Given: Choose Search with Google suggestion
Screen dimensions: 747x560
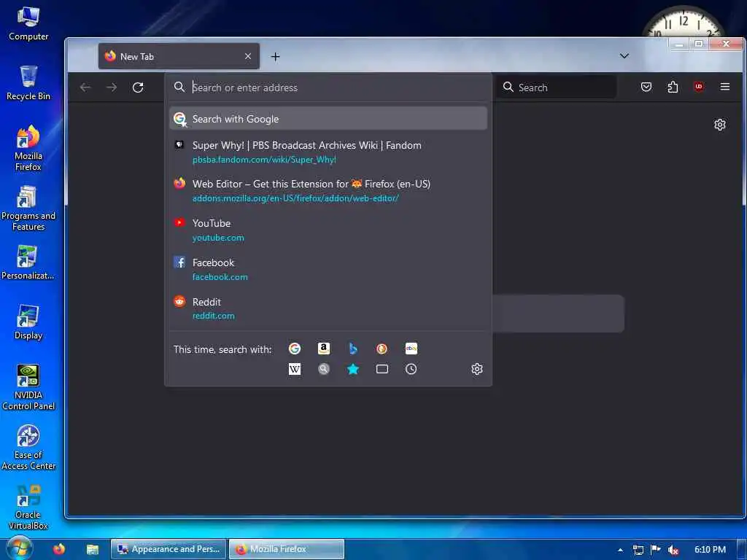Looking at the screenshot, I should (x=328, y=119).
